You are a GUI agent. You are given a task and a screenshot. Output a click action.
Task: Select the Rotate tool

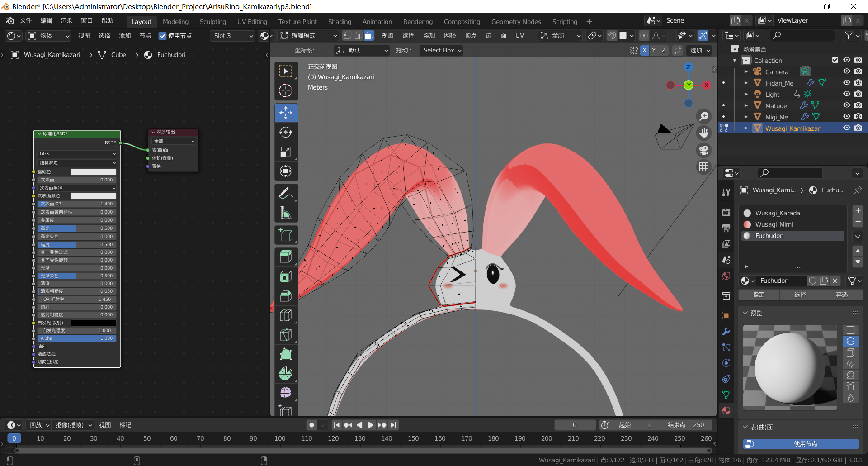point(286,132)
